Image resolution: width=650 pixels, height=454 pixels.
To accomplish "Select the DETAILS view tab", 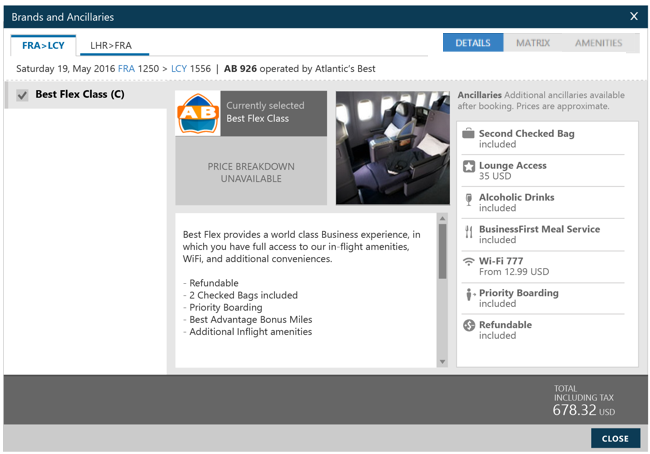I will 473,43.
